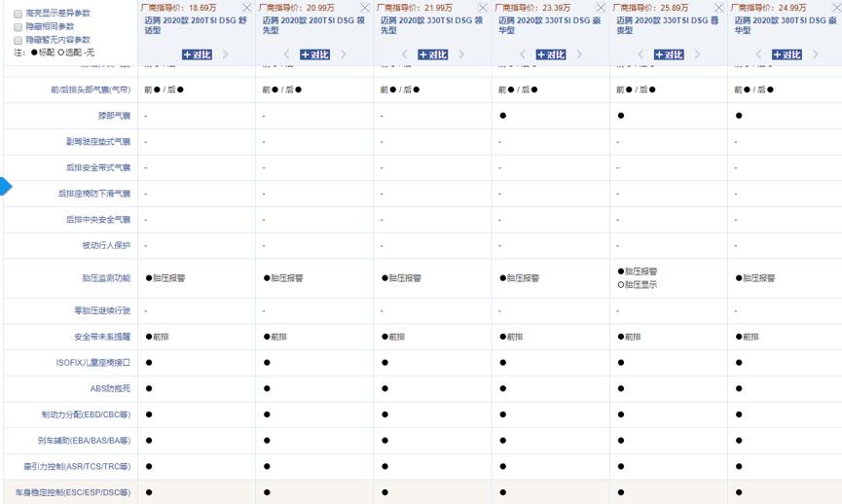Screen dimensions: 842x504
Task: Shift 330TSI 尊贵型 column right
Action: coord(698,54)
